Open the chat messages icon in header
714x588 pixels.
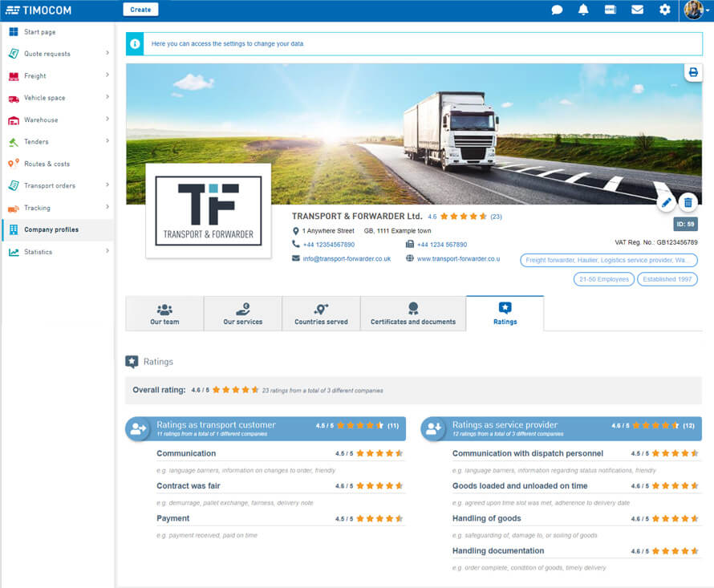pyautogui.click(x=557, y=10)
